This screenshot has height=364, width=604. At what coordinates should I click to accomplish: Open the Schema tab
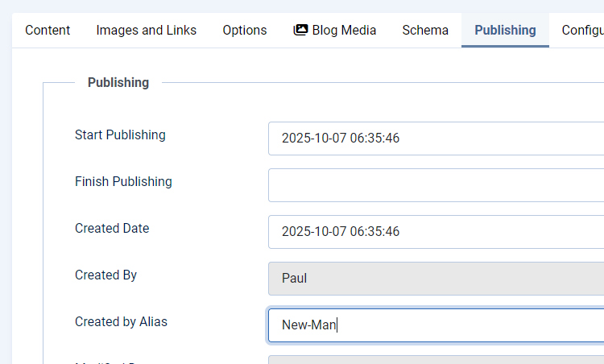(x=425, y=31)
